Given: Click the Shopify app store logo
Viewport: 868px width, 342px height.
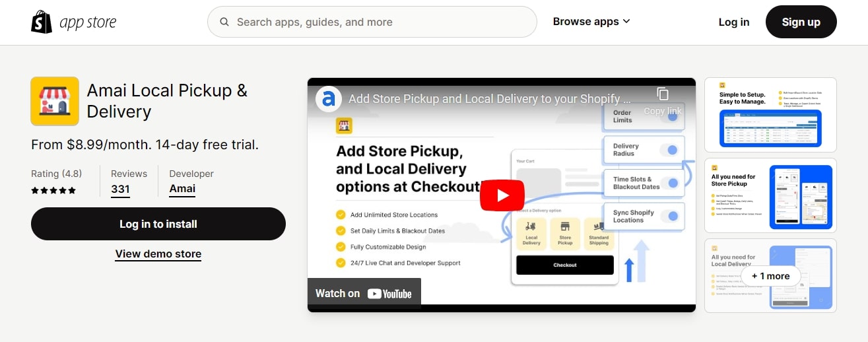Looking at the screenshot, I should click(x=74, y=22).
